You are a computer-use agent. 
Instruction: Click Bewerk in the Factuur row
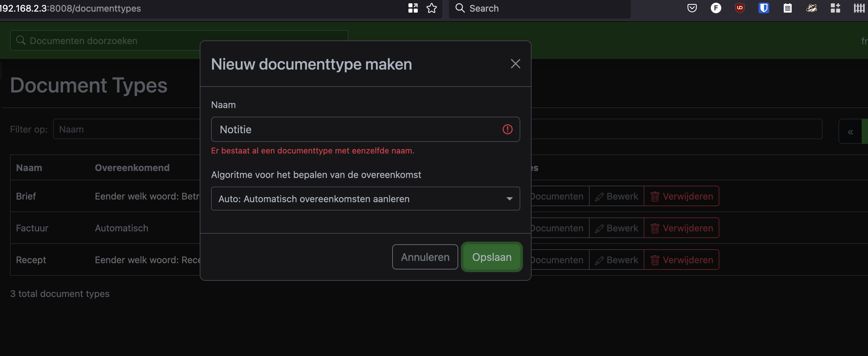616,228
